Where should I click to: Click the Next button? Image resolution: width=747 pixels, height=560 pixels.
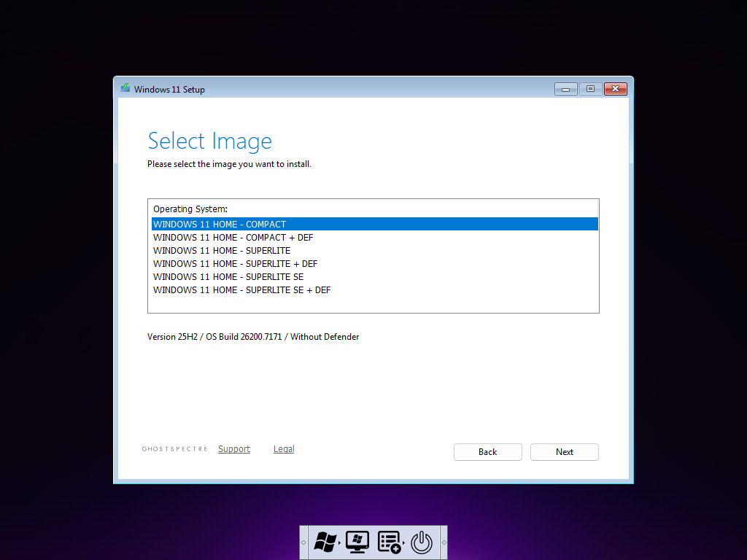pos(564,452)
